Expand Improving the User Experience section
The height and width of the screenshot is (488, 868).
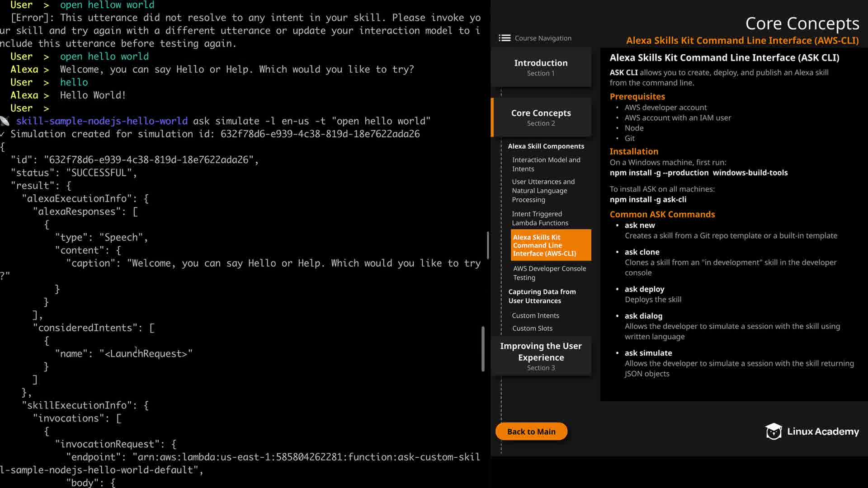541,356
